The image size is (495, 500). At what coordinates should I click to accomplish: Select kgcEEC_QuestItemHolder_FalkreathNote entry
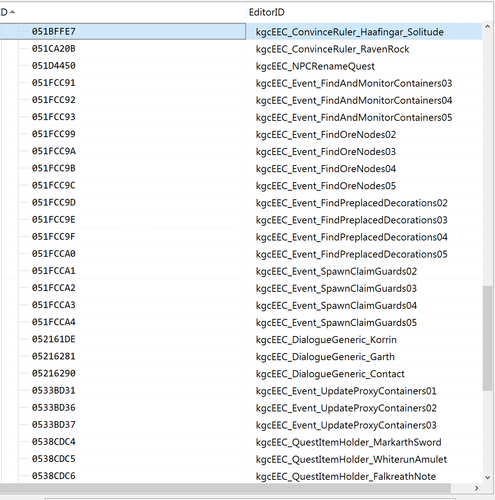(346, 476)
